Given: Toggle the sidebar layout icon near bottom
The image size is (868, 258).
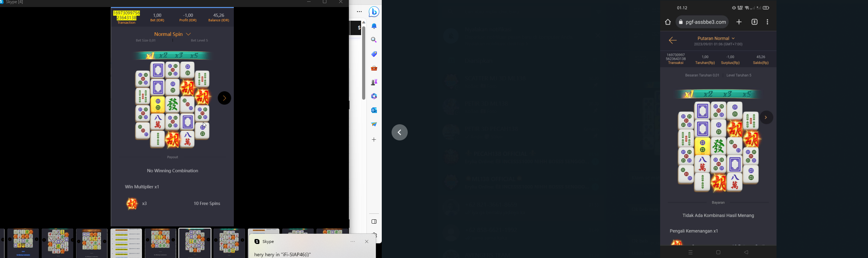Looking at the screenshot, I should pos(374,221).
